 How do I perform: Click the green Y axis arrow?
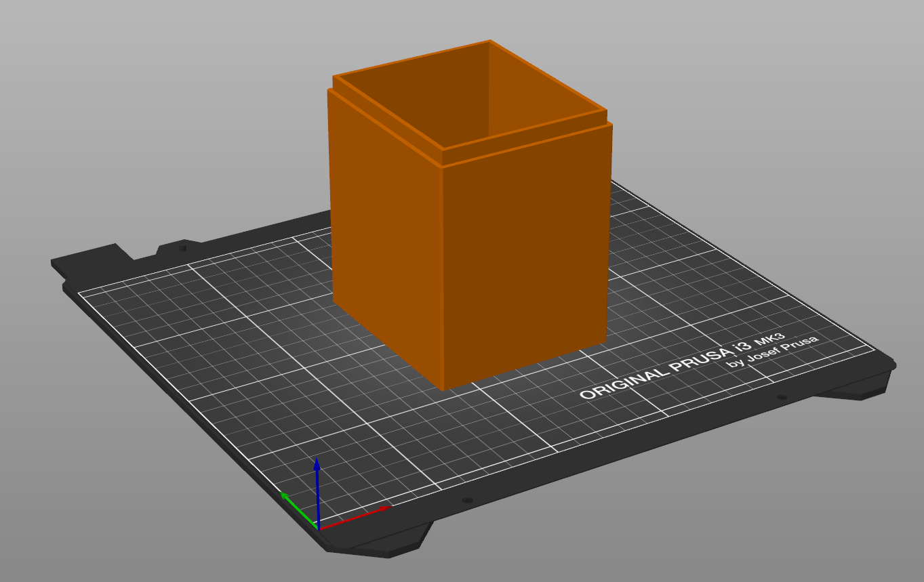click(x=298, y=510)
